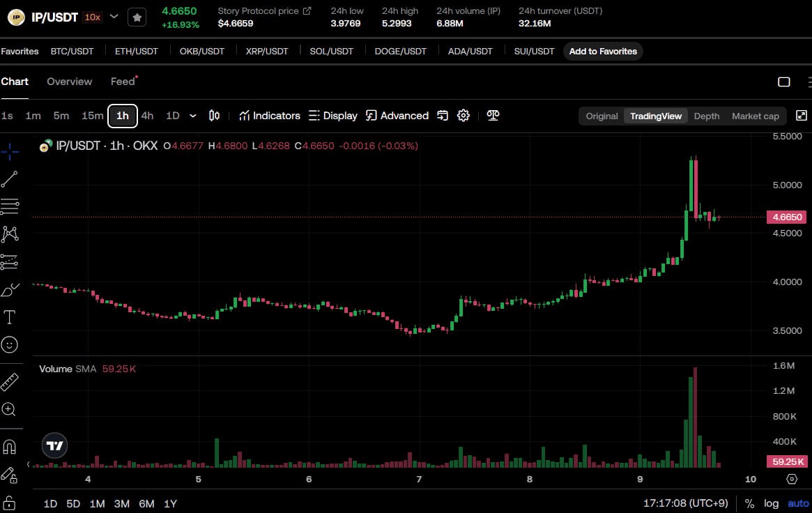Open DOGE/USDT favorite pair
812x513 pixels.
coord(400,52)
